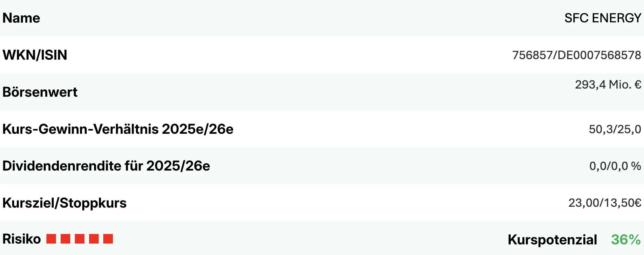Click the WKN/ISIN row label

(35, 55)
